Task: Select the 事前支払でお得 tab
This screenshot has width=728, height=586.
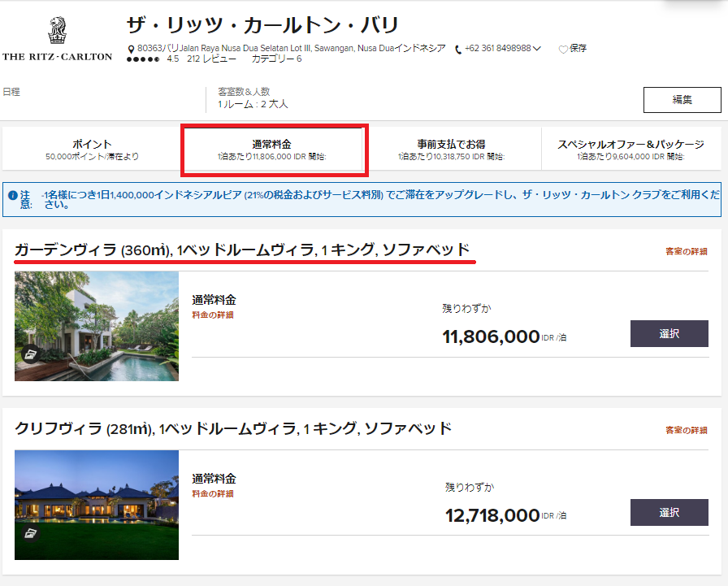Action: tap(451, 149)
